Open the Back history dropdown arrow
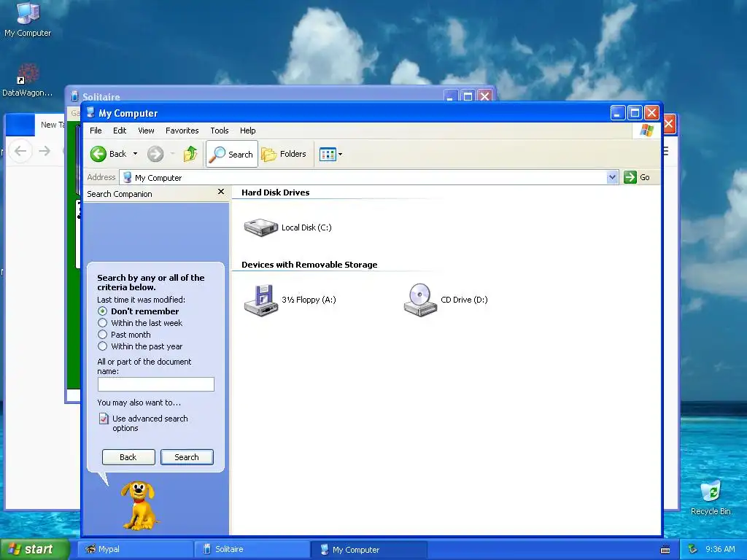This screenshot has width=747, height=560. click(135, 154)
